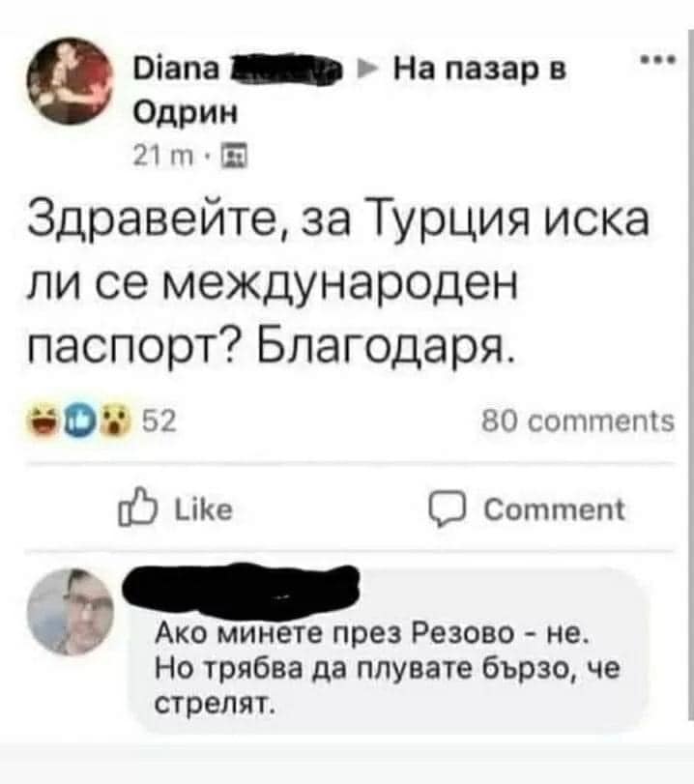Click the 21 m post timestamp
This screenshot has width=694, height=784.
163,157
